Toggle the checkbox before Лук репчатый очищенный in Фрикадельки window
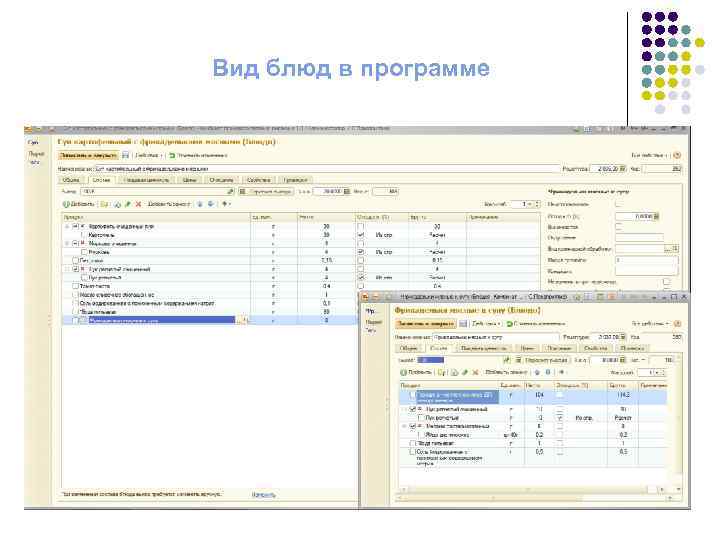Screen dimensions: 720x540 (412, 409)
